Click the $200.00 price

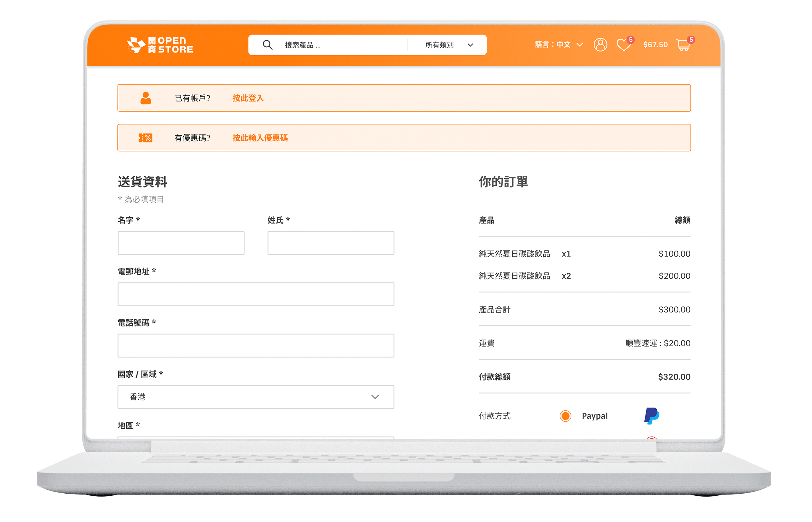click(x=674, y=276)
